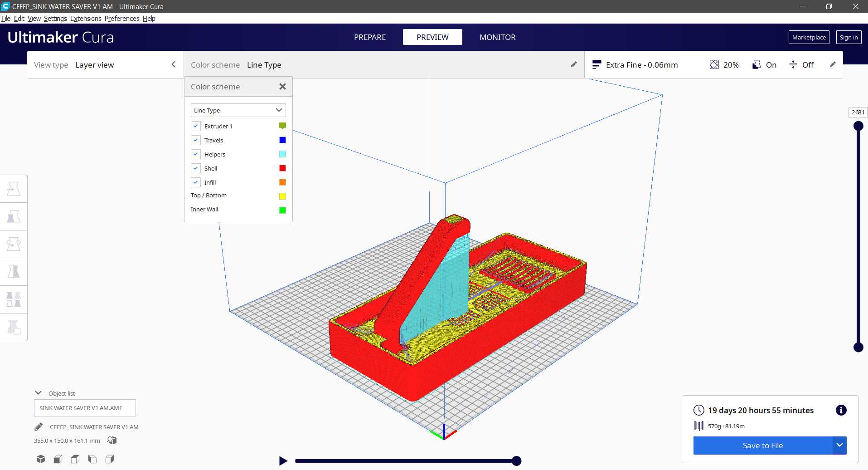Open the View menu
This screenshot has height=470, width=868.
point(34,19)
